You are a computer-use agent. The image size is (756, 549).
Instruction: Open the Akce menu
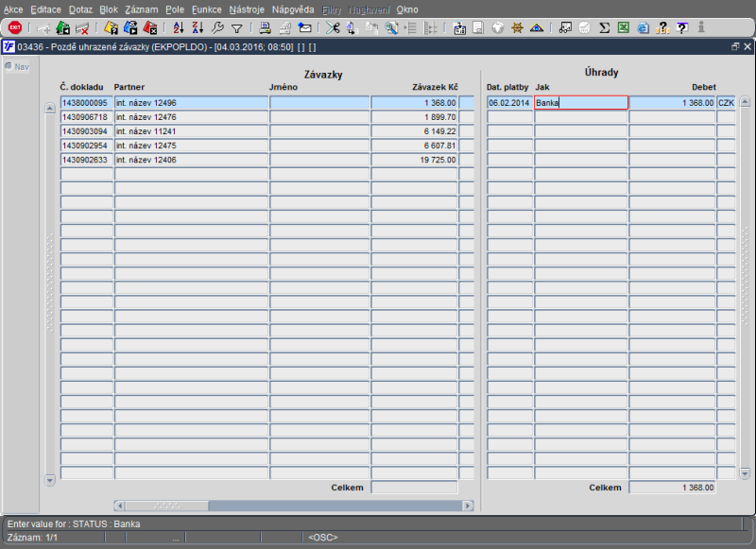[x=13, y=9]
